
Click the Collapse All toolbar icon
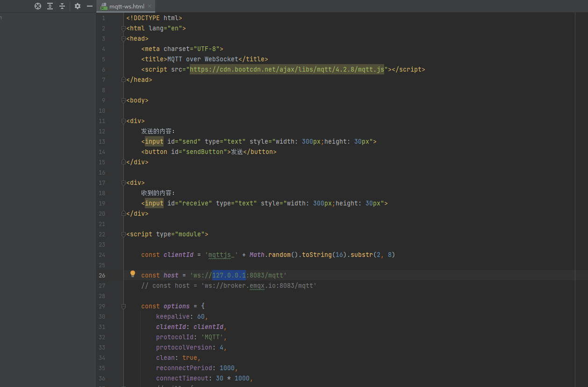coord(62,6)
